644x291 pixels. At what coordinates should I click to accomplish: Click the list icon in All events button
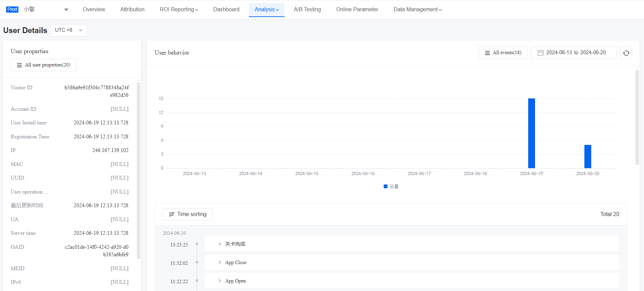coord(487,53)
